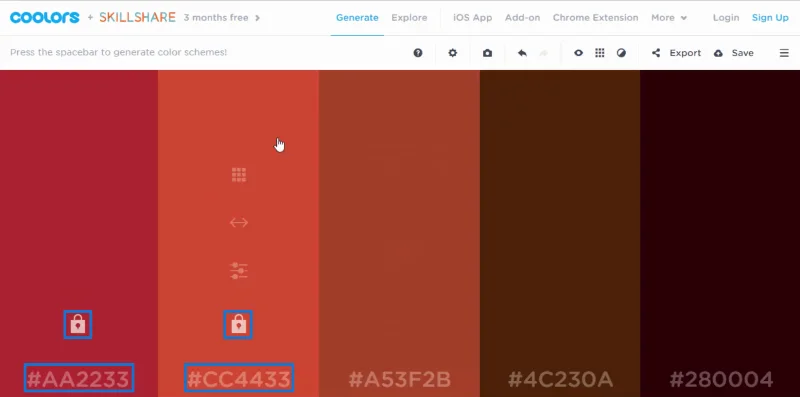
Task: Switch to the Explore tab
Action: point(409,17)
